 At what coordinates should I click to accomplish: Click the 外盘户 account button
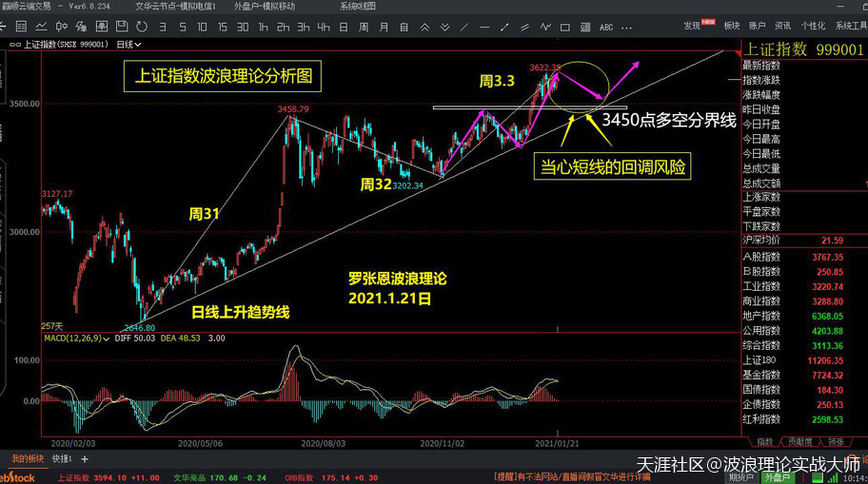pos(778,476)
